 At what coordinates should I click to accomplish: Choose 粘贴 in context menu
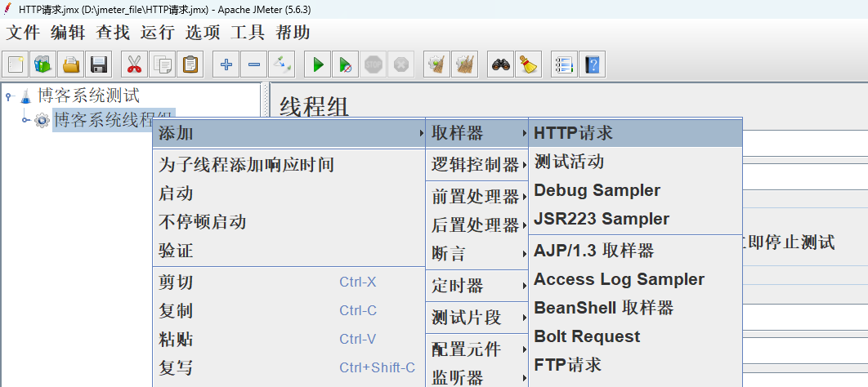pyautogui.click(x=289, y=340)
